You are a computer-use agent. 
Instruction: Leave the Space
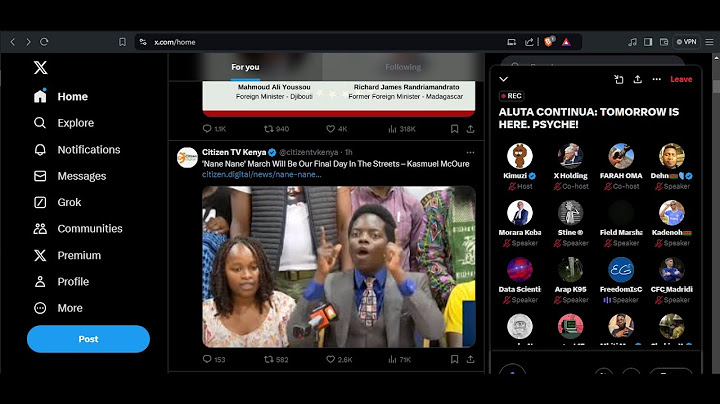click(x=681, y=79)
